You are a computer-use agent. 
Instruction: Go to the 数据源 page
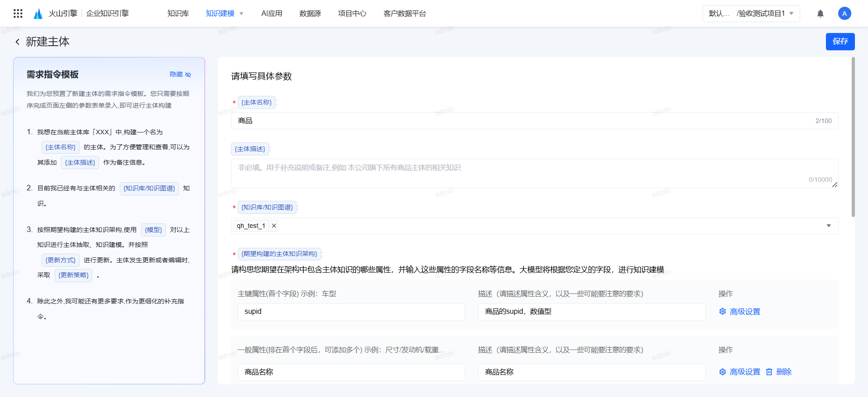pos(310,14)
